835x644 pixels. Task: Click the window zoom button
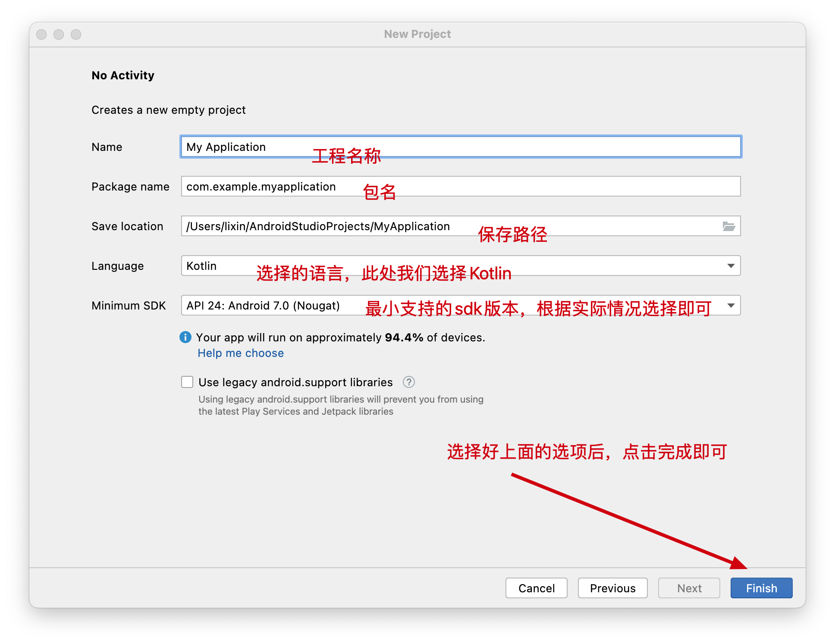[76, 34]
